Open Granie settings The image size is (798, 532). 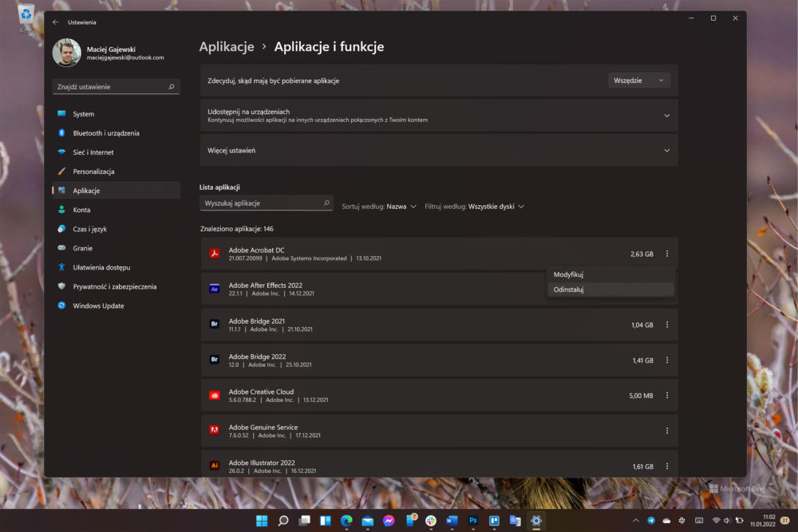click(116, 248)
